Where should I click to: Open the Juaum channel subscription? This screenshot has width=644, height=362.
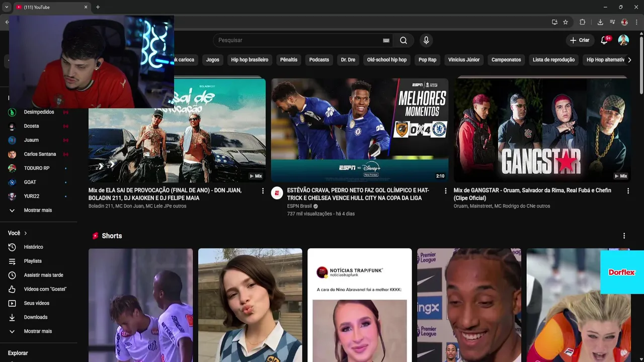(38, 140)
